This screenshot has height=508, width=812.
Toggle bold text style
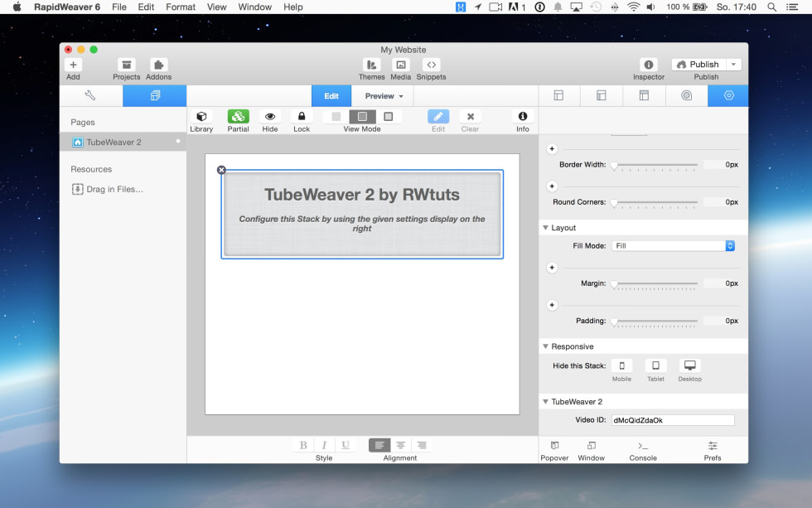(x=303, y=445)
